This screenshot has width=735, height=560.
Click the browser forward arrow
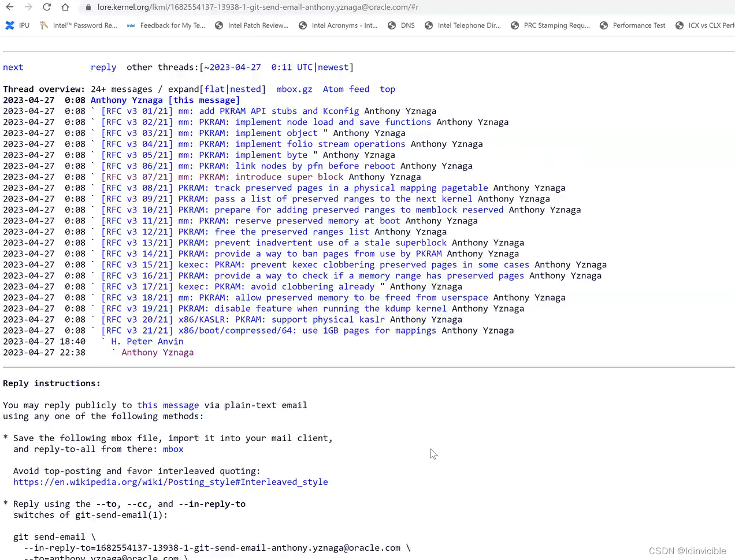click(27, 7)
